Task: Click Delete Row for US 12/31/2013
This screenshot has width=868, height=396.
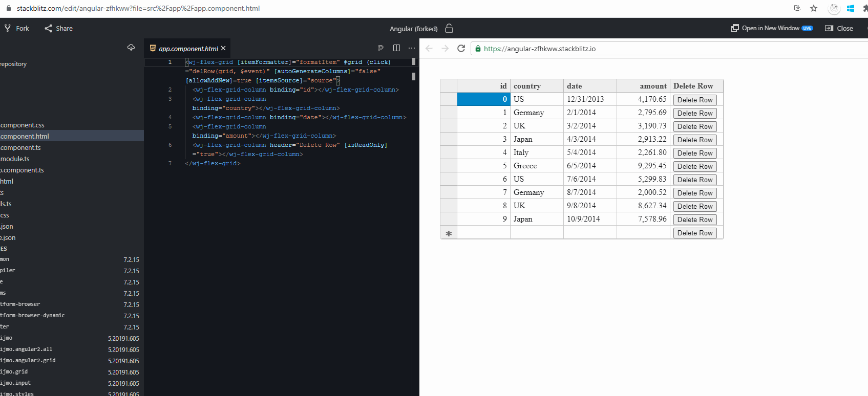Action: 695,100
